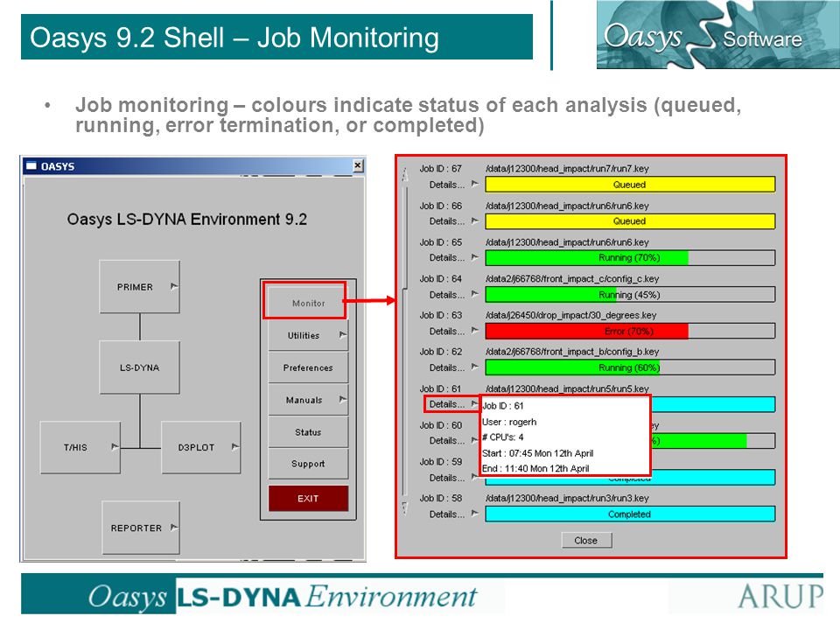Viewport: 840px width, 630px height.
Task: Click the Running (60%) progress bar
Action: click(x=630, y=367)
